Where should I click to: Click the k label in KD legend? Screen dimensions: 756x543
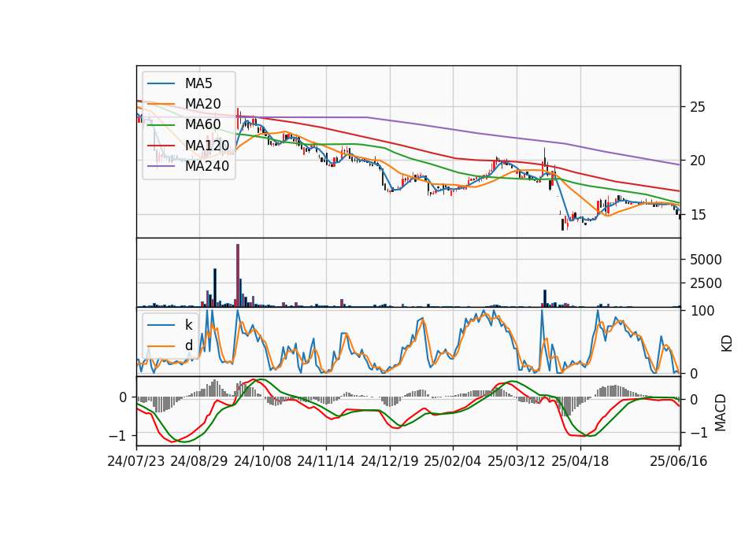coord(188,325)
